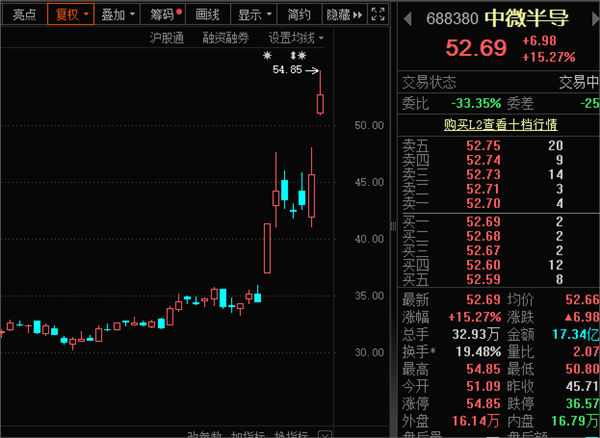Screen dimensions: 600x438
Task: Click the 卖一 price 52.70
Action: click(483, 203)
